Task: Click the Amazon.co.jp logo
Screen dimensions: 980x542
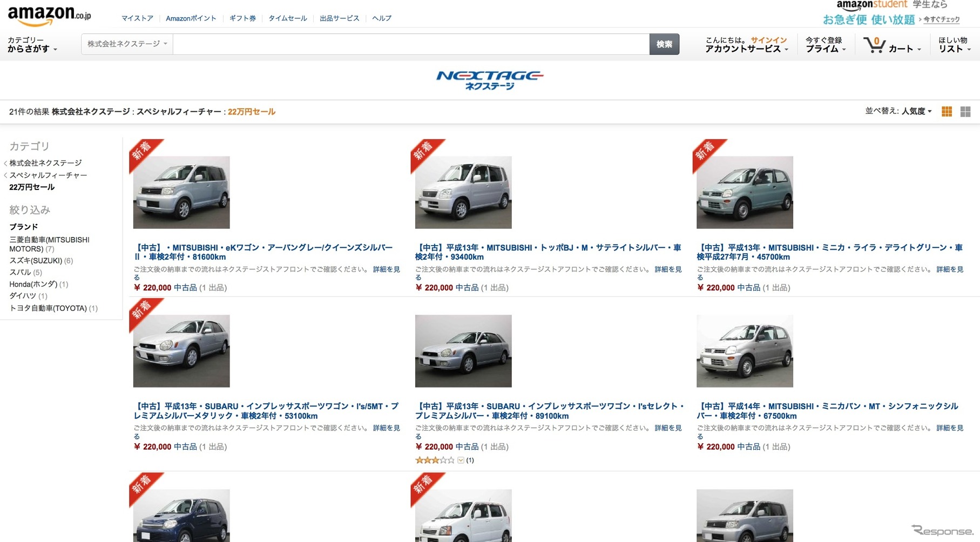Action: click(x=49, y=15)
